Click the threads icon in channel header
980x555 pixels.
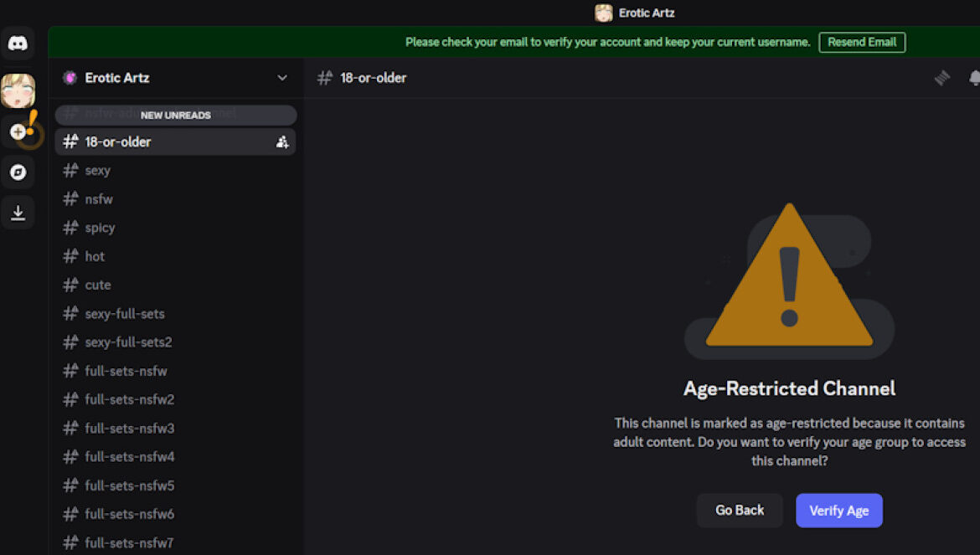[941, 78]
